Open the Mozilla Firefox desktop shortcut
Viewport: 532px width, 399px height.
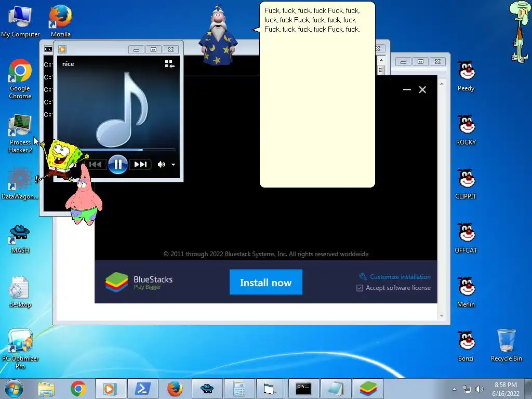coord(60,21)
